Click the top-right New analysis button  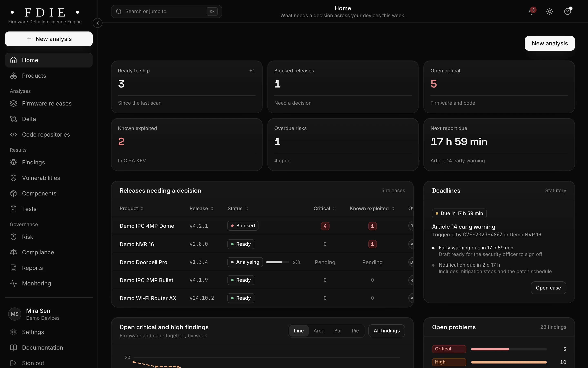(x=550, y=44)
